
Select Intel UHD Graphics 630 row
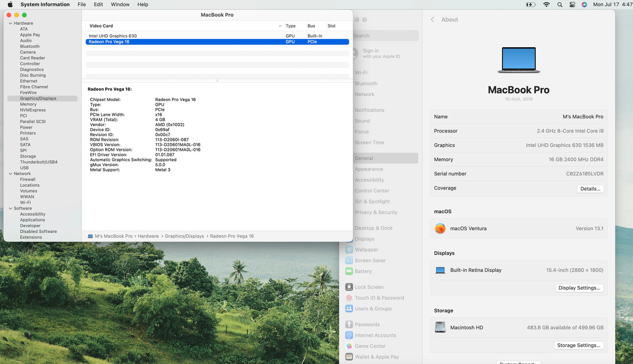click(217, 36)
